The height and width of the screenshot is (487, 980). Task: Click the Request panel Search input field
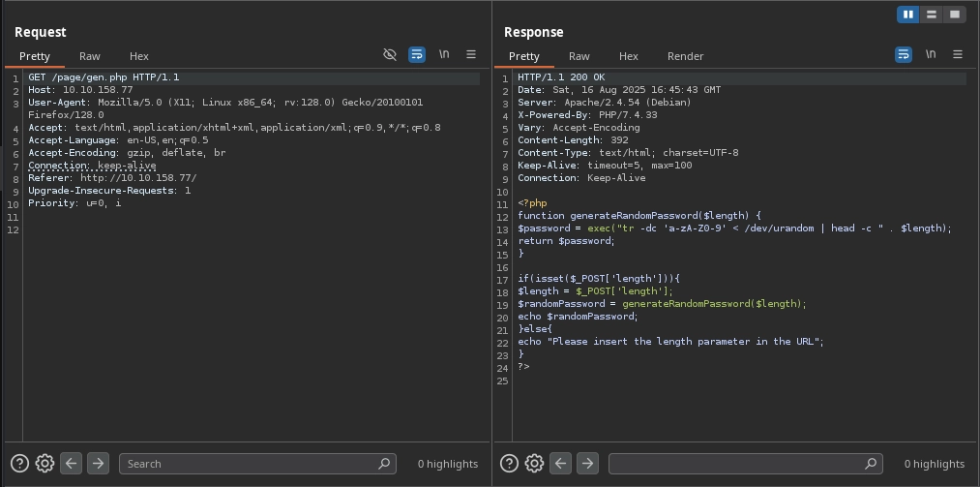(252, 464)
